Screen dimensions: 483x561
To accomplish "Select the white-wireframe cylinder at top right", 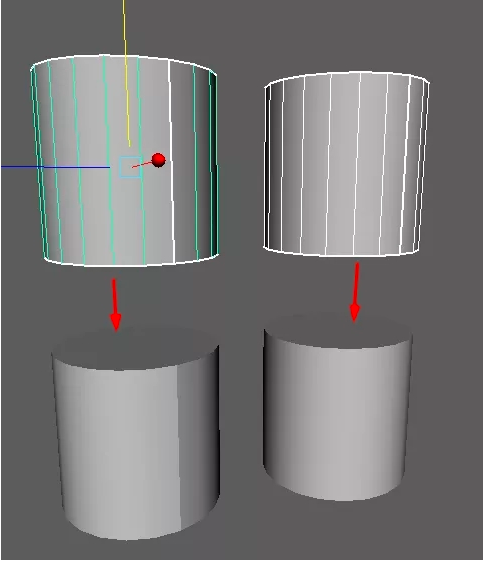I will [346, 164].
